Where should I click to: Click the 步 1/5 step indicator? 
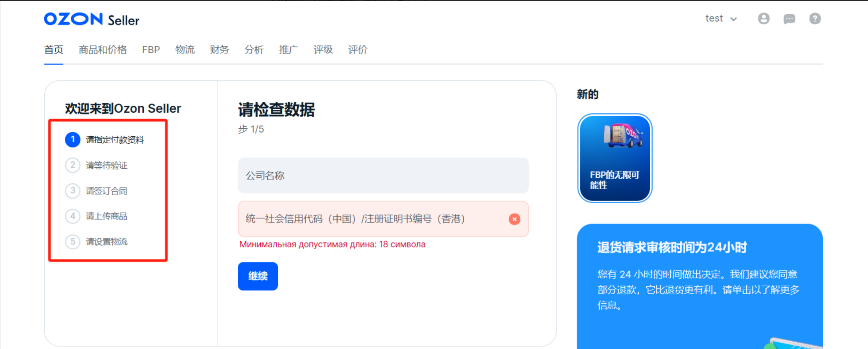(251, 129)
